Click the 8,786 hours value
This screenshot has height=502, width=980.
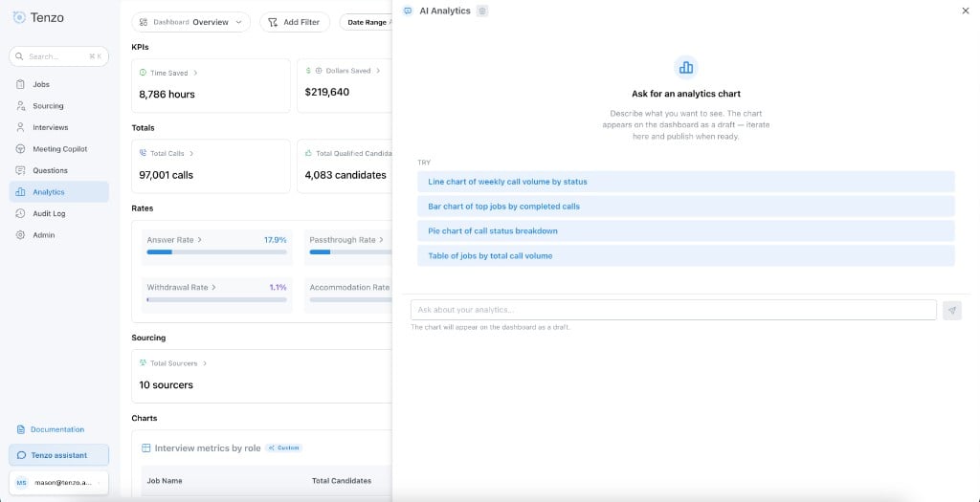click(x=167, y=95)
